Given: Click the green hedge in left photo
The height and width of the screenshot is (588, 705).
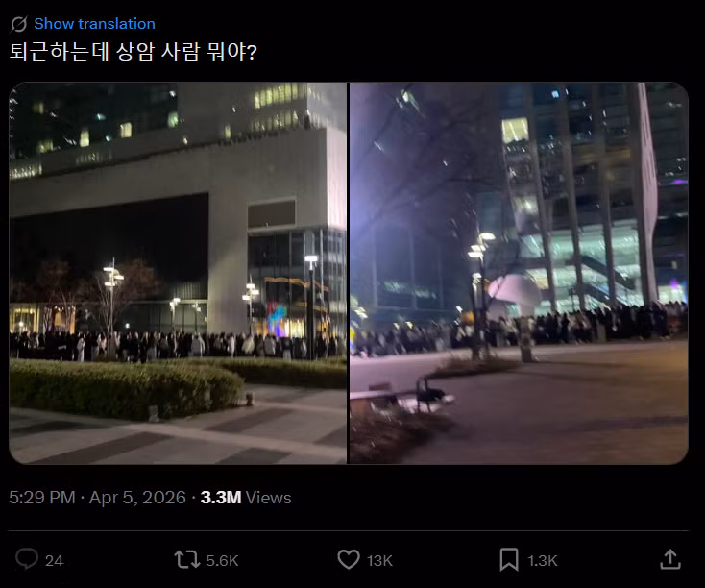Looking at the screenshot, I should pyautogui.click(x=126, y=389).
